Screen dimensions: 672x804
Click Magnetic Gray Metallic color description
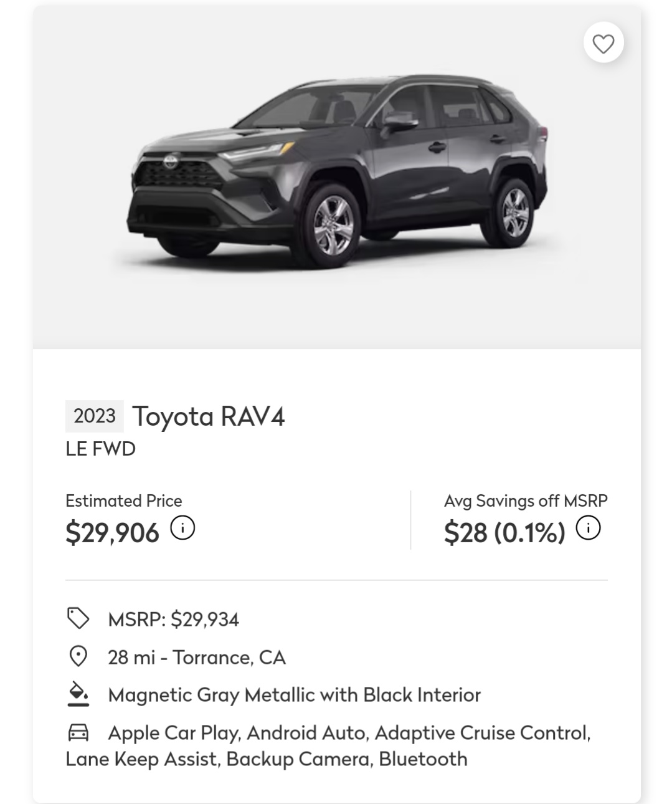click(x=294, y=695)
